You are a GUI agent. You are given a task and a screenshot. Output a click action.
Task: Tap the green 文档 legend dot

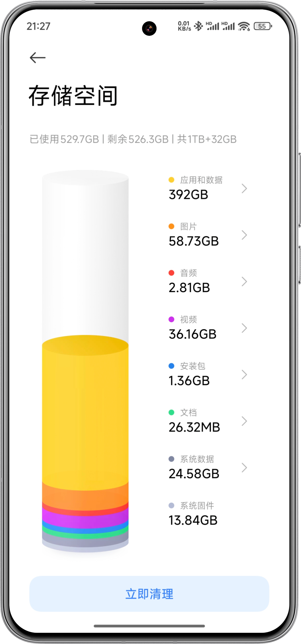tap(171, 412)
